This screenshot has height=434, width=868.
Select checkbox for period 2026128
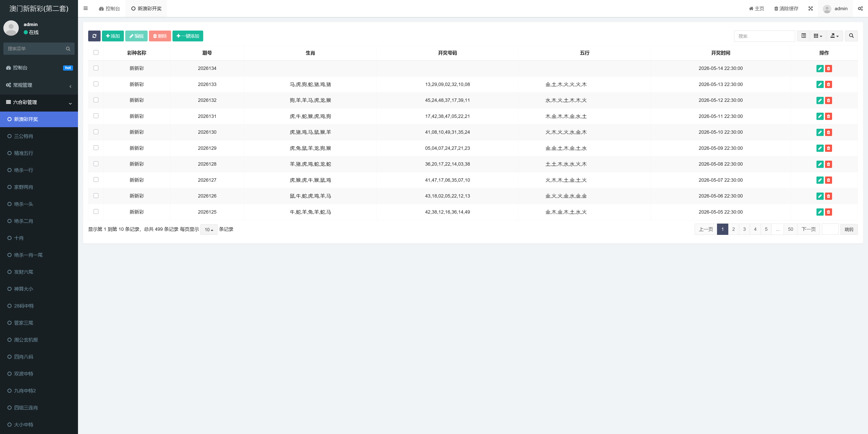(x=96, y=164)
